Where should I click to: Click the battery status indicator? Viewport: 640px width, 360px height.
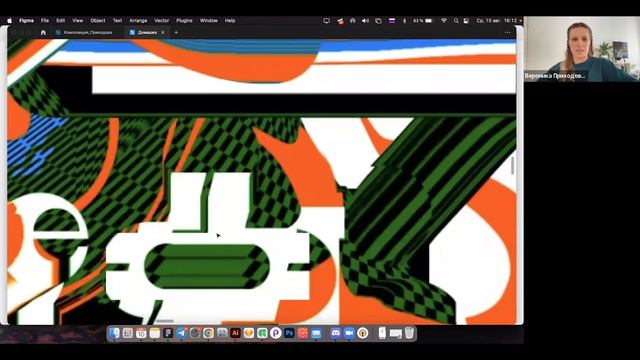point(423,20)
